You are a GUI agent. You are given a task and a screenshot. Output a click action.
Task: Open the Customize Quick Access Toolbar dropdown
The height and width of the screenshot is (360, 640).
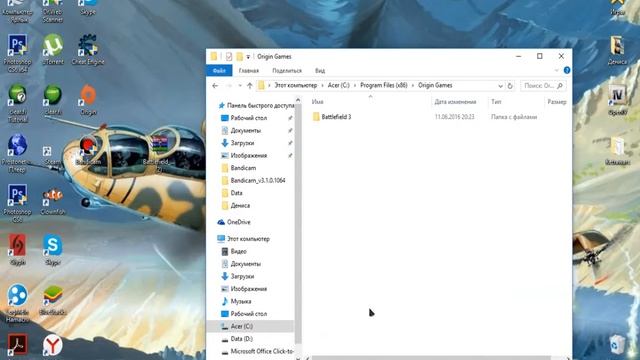[248, 57]
